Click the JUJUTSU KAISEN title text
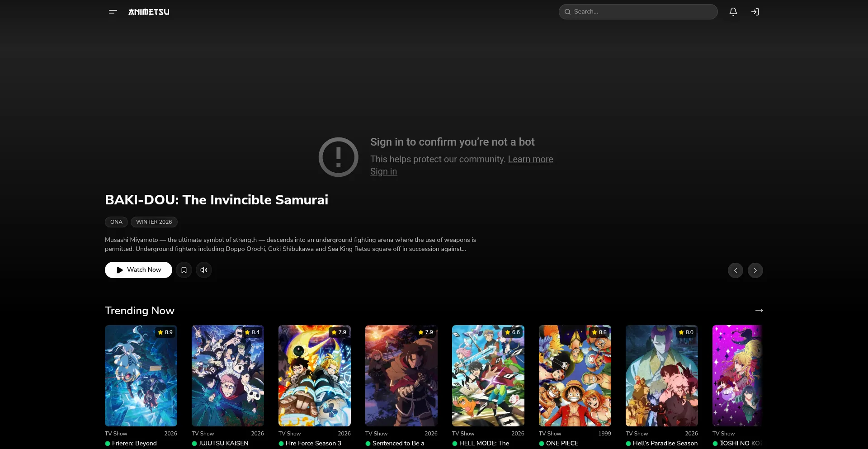 [223, 444]
